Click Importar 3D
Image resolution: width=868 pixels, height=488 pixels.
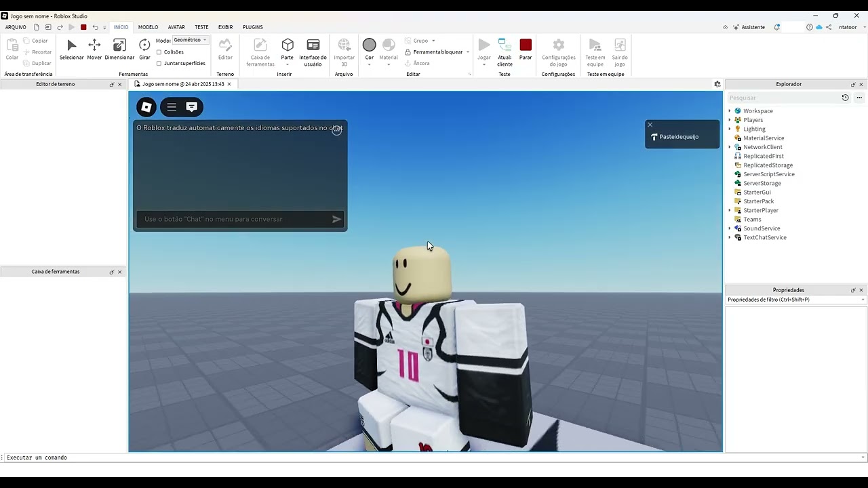pos(344,52)
